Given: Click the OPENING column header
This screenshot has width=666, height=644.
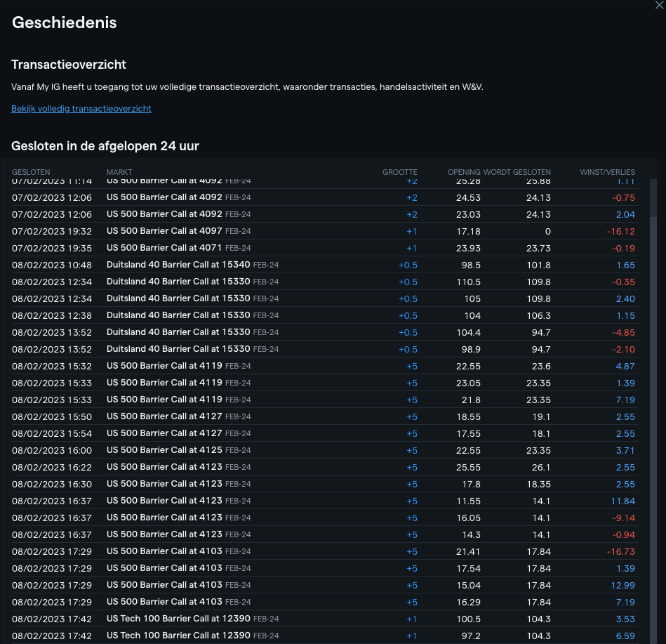Looking at the screenshot, I should click(464, 172).
